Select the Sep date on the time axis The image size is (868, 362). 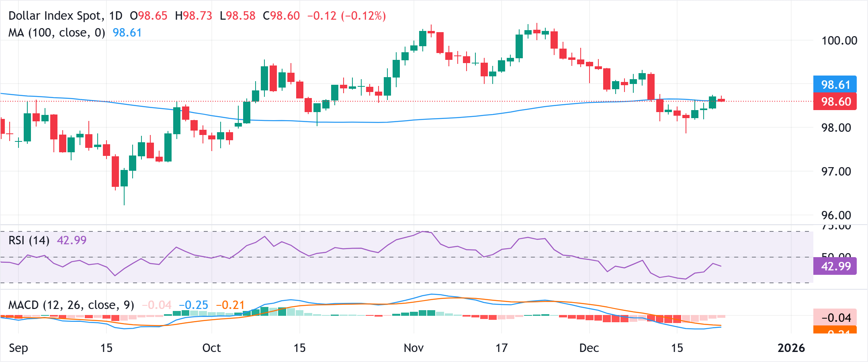(x=18, y=348)
